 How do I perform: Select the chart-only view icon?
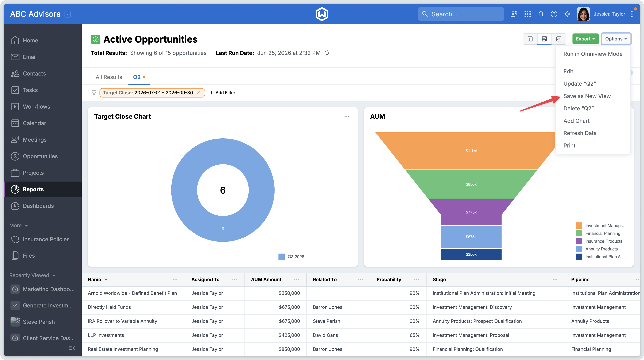[559, 39]
